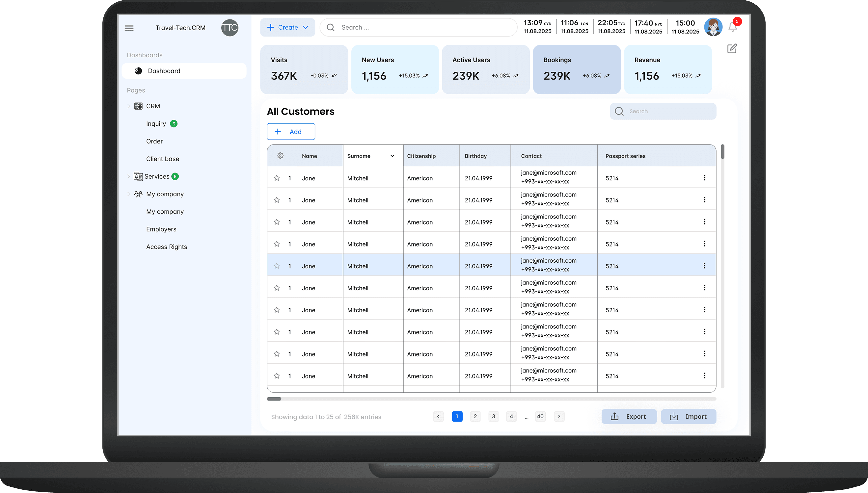Open the Client base page

coord(163,159)
